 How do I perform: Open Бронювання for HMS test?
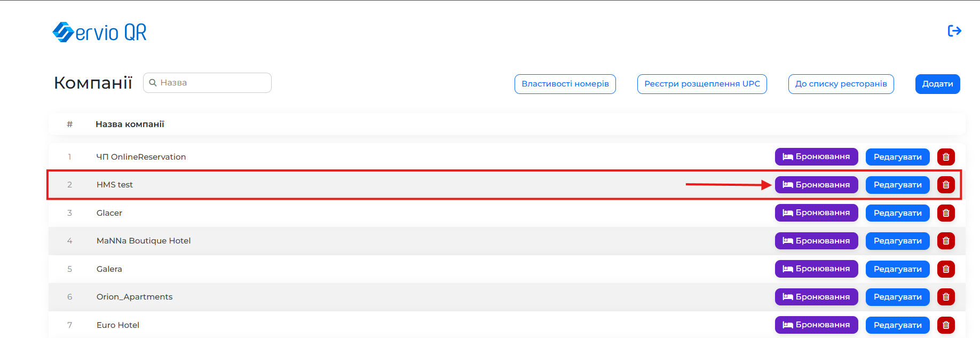[816, 185]
